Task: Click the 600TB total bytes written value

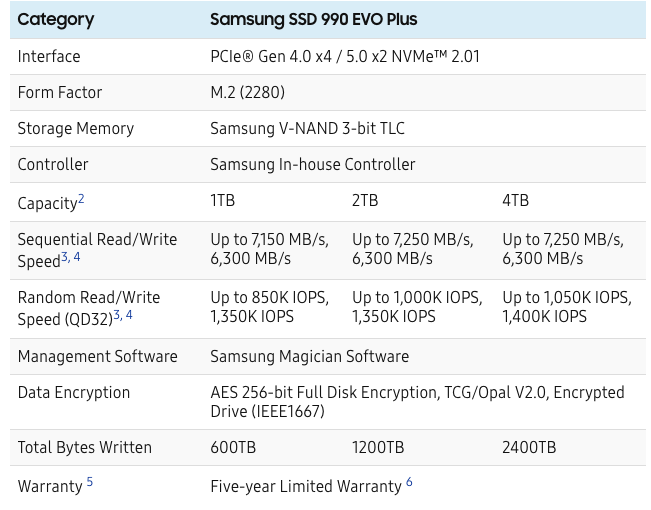Action: coord(233,448)
